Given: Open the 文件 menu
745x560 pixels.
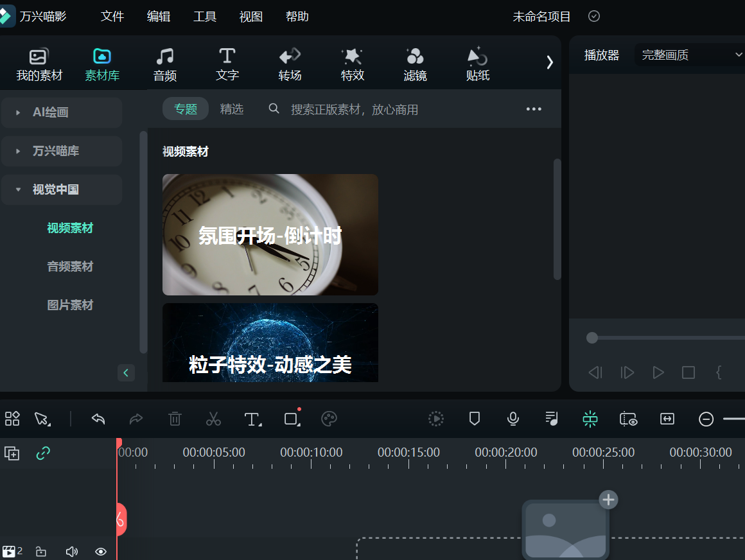Looking at the screenshot, I should 112,16.
